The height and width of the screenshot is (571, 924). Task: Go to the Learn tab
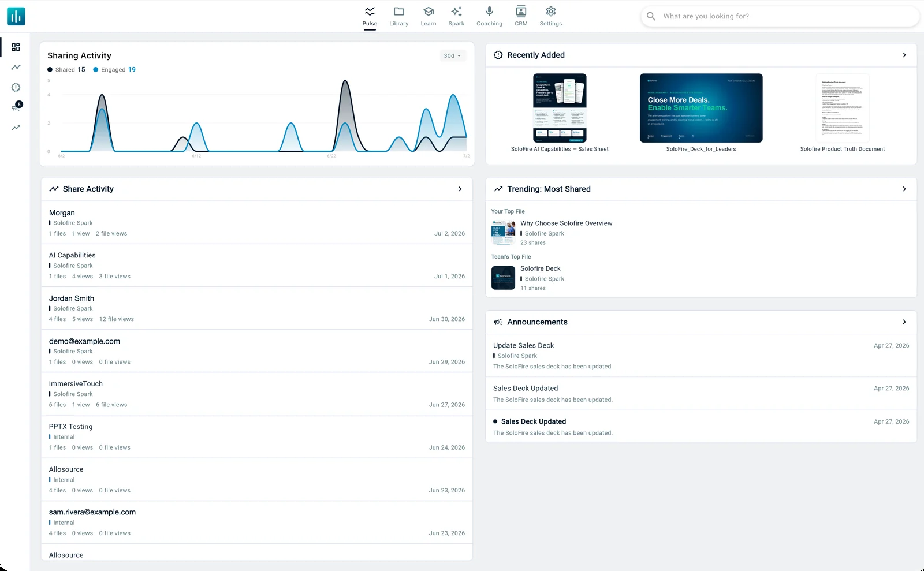[429, 17]
